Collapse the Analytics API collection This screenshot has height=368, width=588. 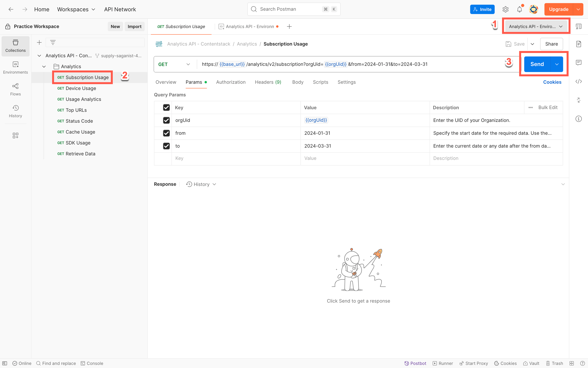point(39,56)
